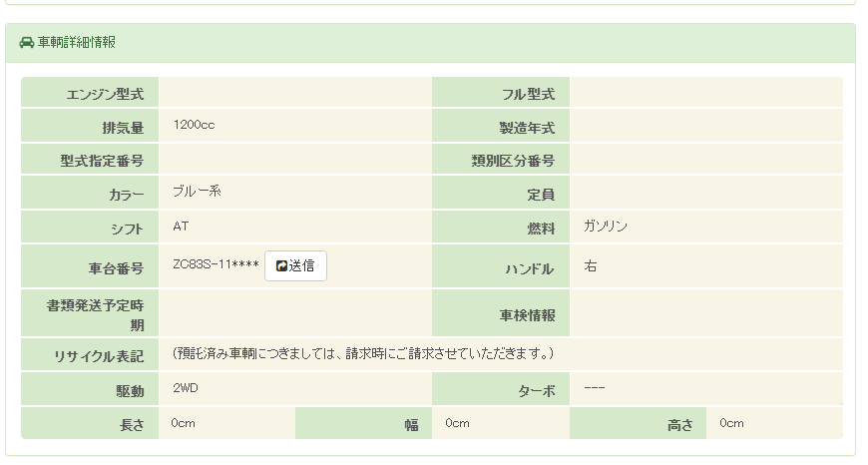Image resolution: width=868 pixels, height=465 pixels.
Task: Click the 車検情報 label cell
Action: pos(501,314)
